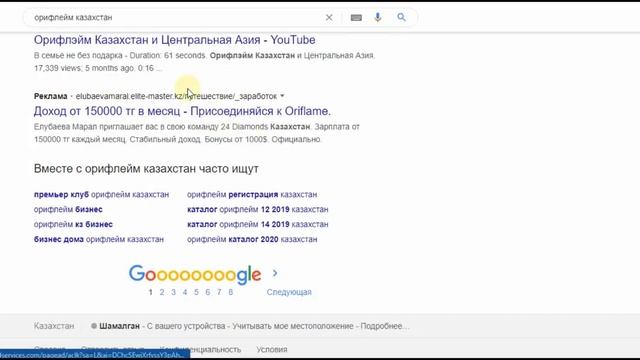
Task: Go to results page 8
Action: (231, 292)
